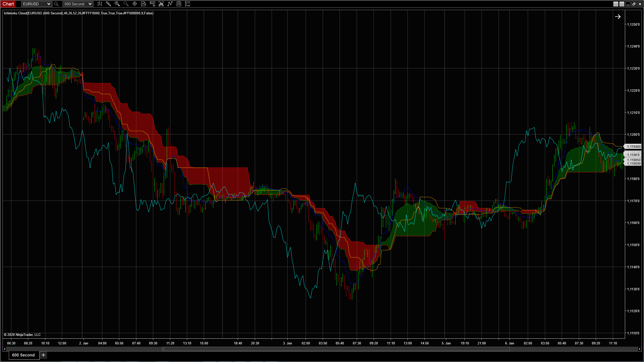Open the Data Box icon

click(143, 4)
